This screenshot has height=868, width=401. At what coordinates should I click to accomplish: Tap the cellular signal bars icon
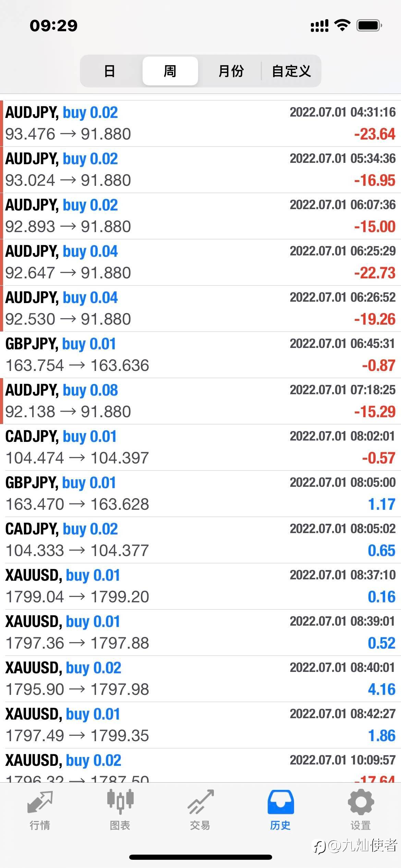319,25
